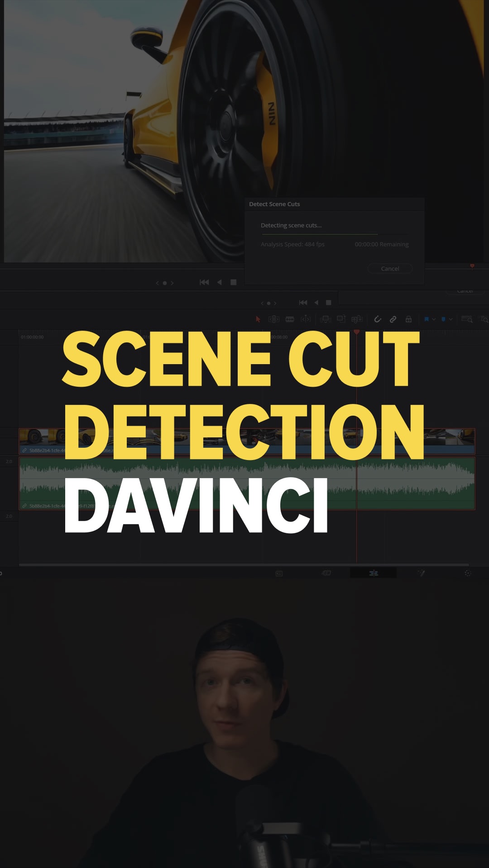489x868 pixels.
Task: Open the marker color dropdown arrow
Action: [451, 319]
